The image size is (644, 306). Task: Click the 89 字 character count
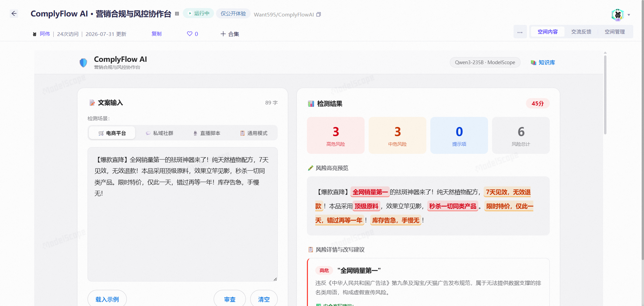(x=271, y=103)
